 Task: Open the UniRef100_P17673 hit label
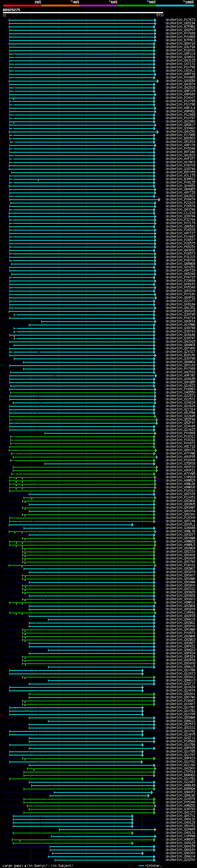click(180, 20)
